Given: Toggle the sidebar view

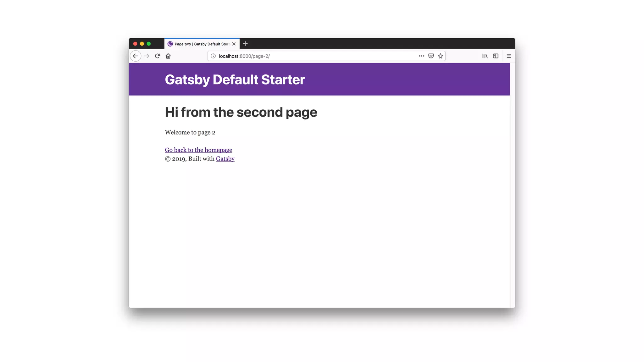Looking at the screenshot, I should pyautogui.click(x=496, y=56).
